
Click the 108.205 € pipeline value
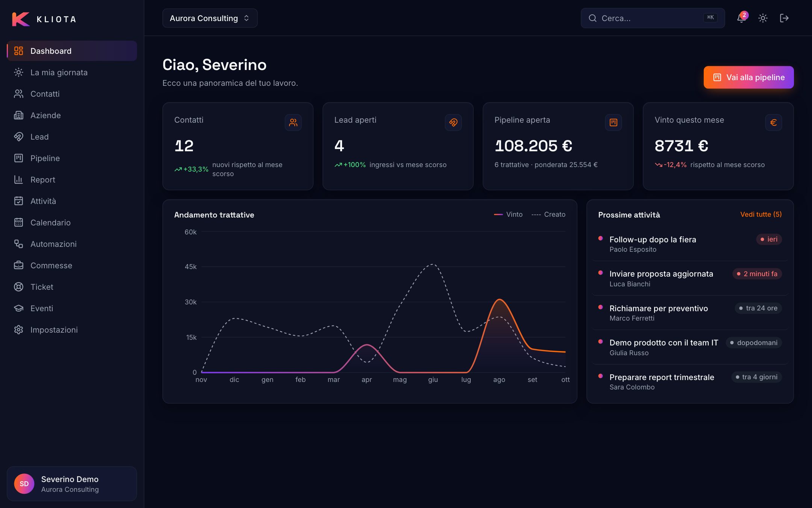533,146
